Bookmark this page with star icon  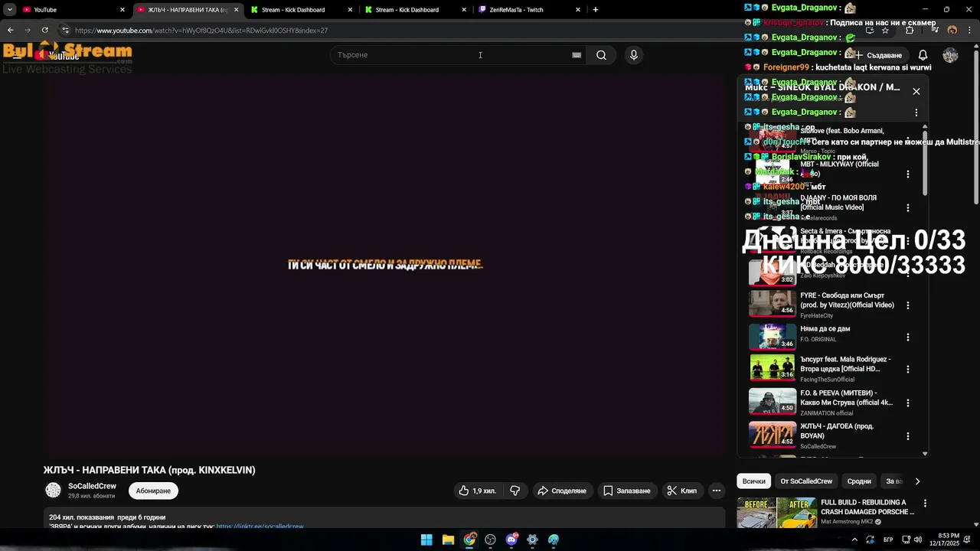(885, 31)
